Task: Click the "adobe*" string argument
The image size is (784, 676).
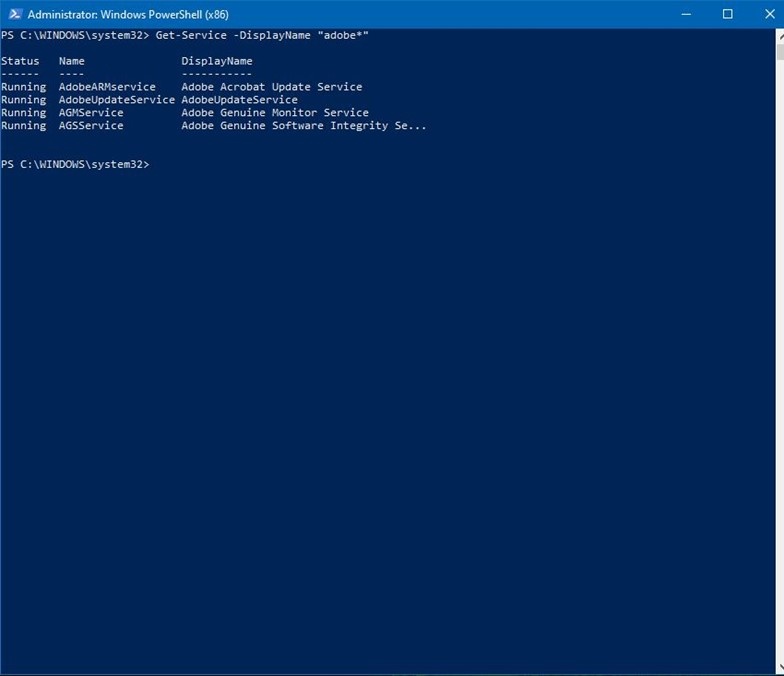Action: 343,35
